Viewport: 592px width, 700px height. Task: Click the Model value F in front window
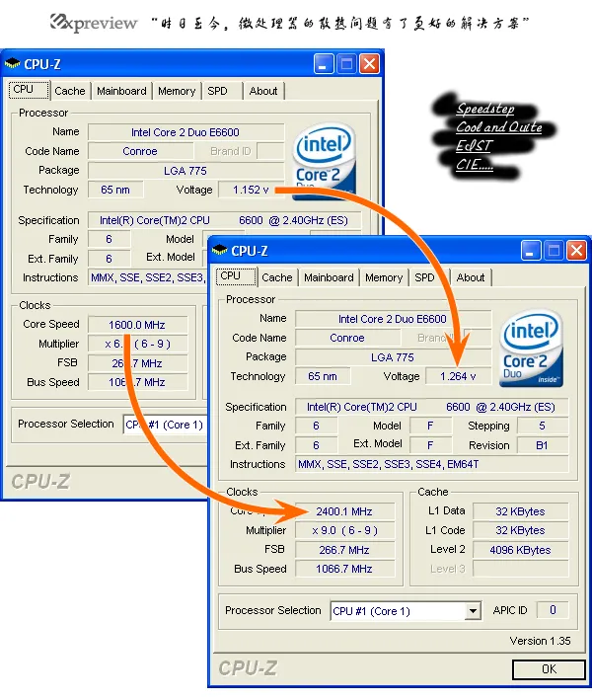coord(430,426)
